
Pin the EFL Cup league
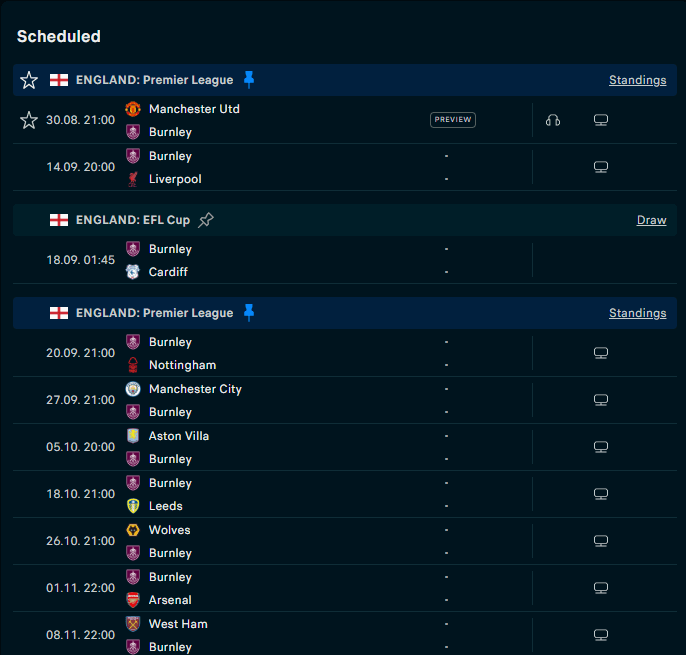coord(206,220)
